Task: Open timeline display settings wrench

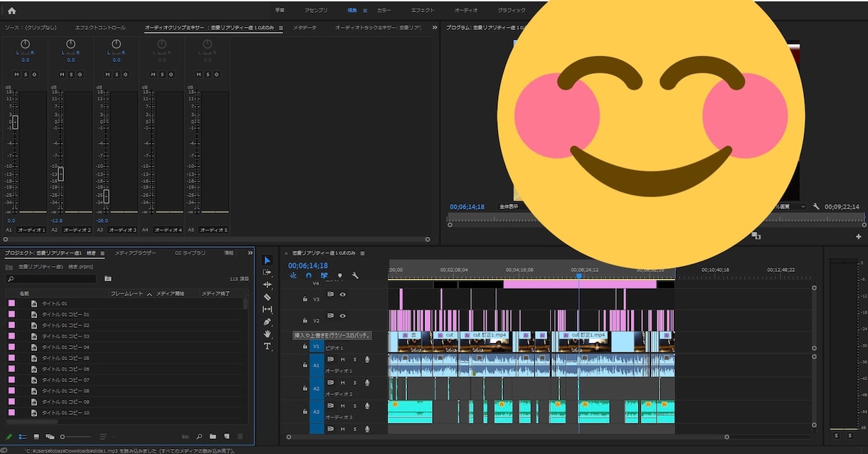Action: tap(355, 275)
